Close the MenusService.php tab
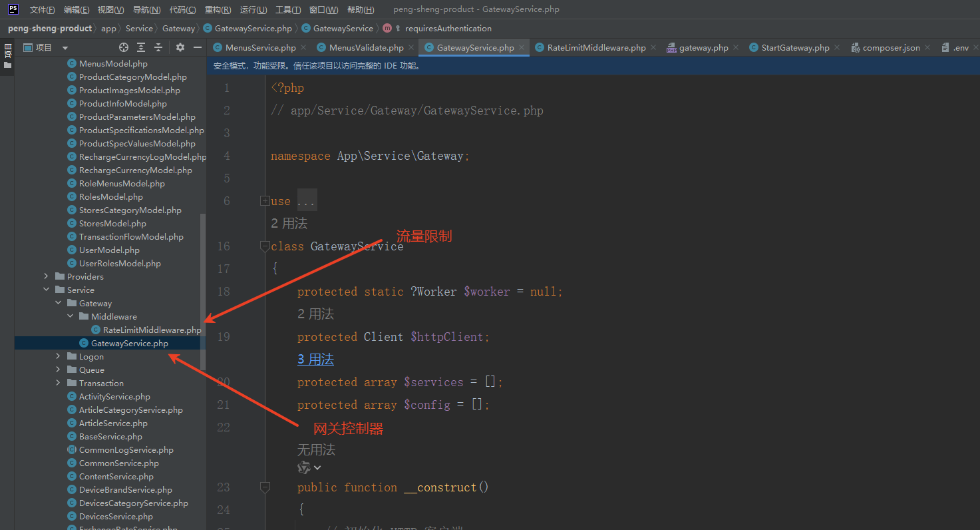This screenshot has height=530, width=980. point(303,47)
